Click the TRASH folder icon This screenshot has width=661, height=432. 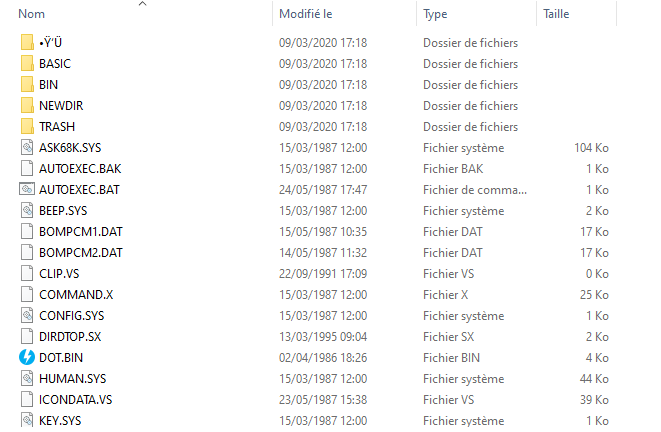pos(27,126)
